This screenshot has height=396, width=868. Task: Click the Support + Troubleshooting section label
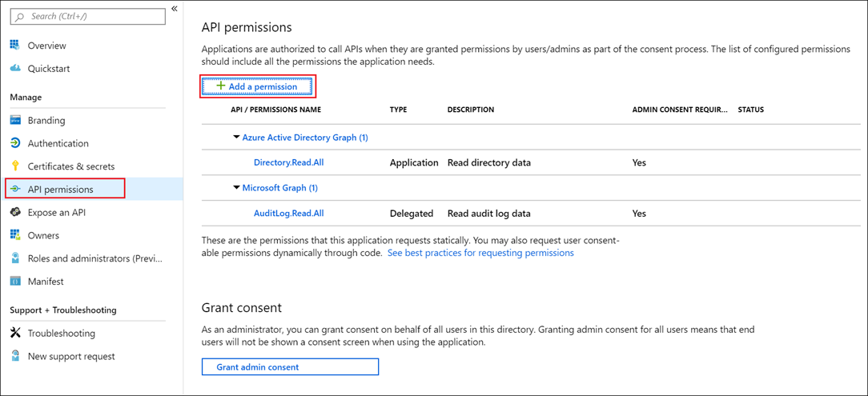point(63,310)
